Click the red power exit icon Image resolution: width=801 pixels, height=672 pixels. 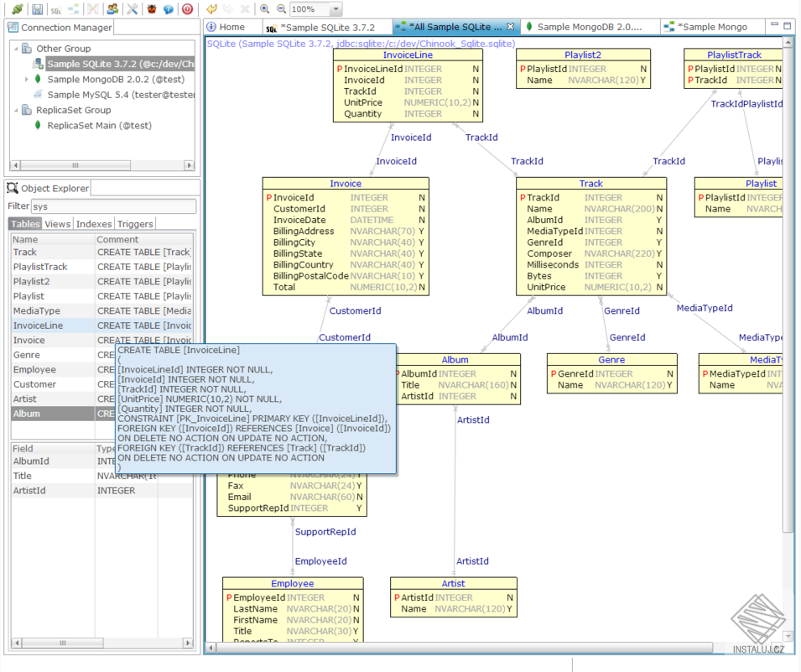pyautogui.click(x=188, y=8)
